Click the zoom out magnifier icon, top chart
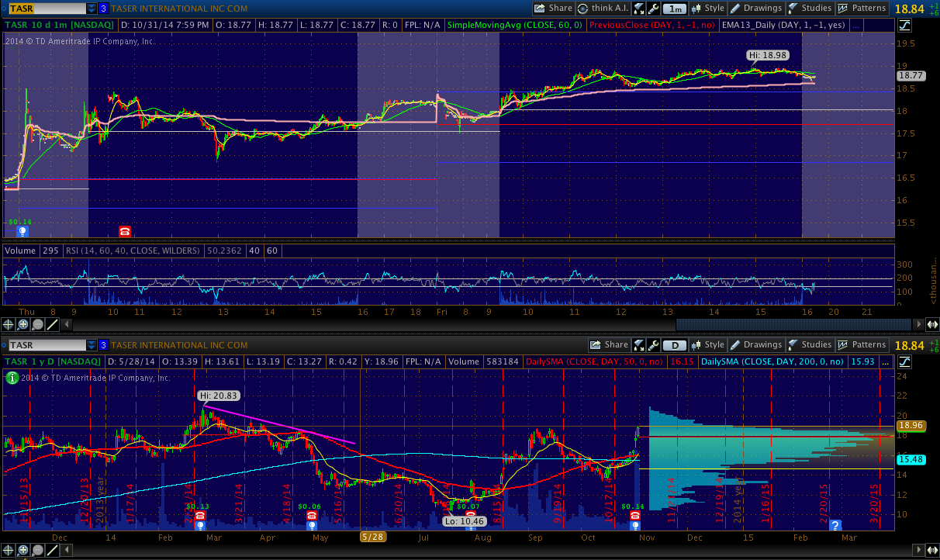 pos(38,325)
